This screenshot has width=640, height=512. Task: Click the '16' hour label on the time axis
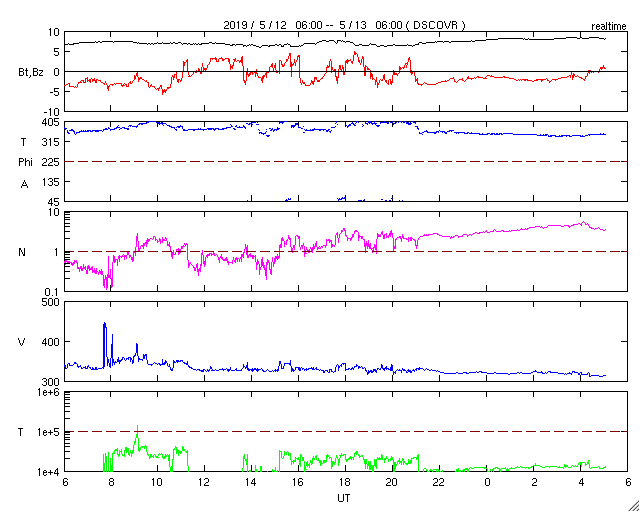click(x=298, y=481)
